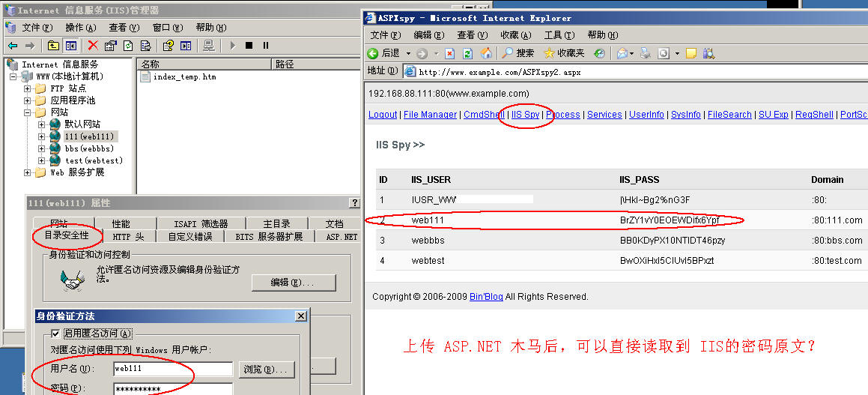Image resolution: width=868 pixels, height=395 pixels.
Task: Open IE Favorites (收藏夹) button
Action: 564,53
